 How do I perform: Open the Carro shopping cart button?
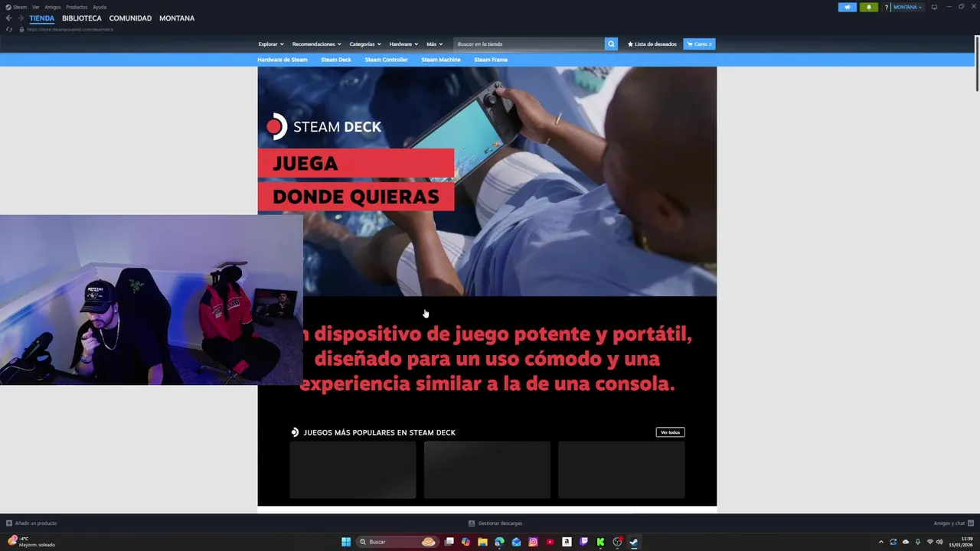[699, 44]
